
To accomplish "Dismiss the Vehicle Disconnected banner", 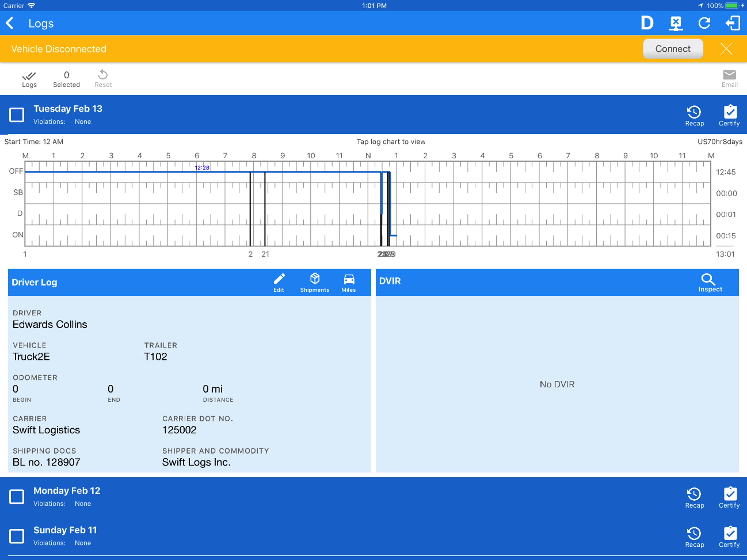I will point(726,49).
